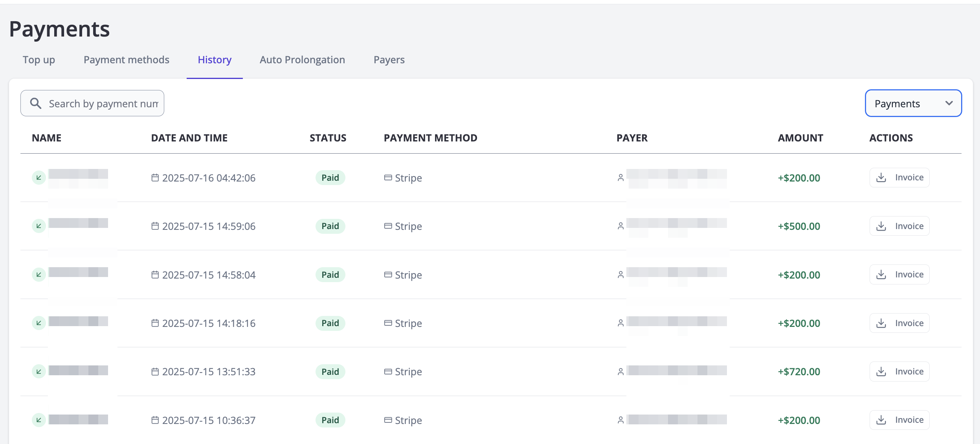Click calendar icon beside 2025-07-15 10:36:37
Viewport: 980px width, 444px height.
pyautogui.click(x=155, y=420)
